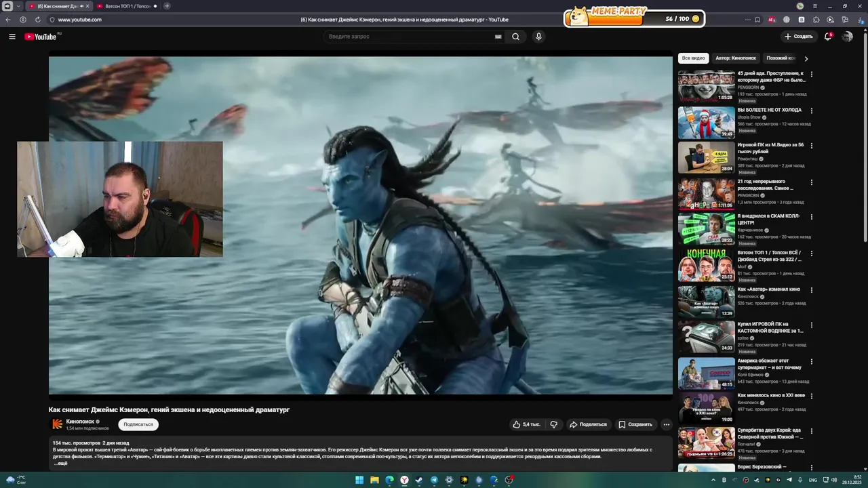Screen dimensions: 868x488
Task: Click the main video player frame
Action: tap(360, 225)
